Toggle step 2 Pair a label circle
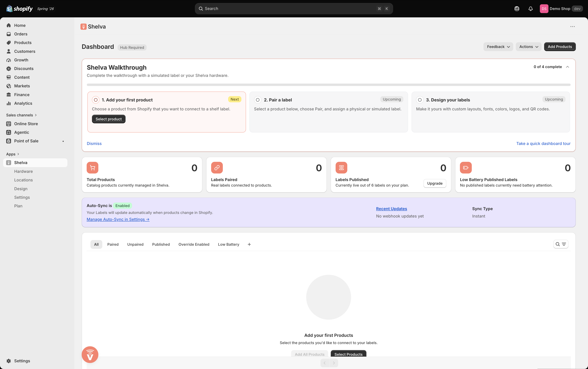Image resolution: width=588 pixels, height=369 pixels. coord(258,100)
